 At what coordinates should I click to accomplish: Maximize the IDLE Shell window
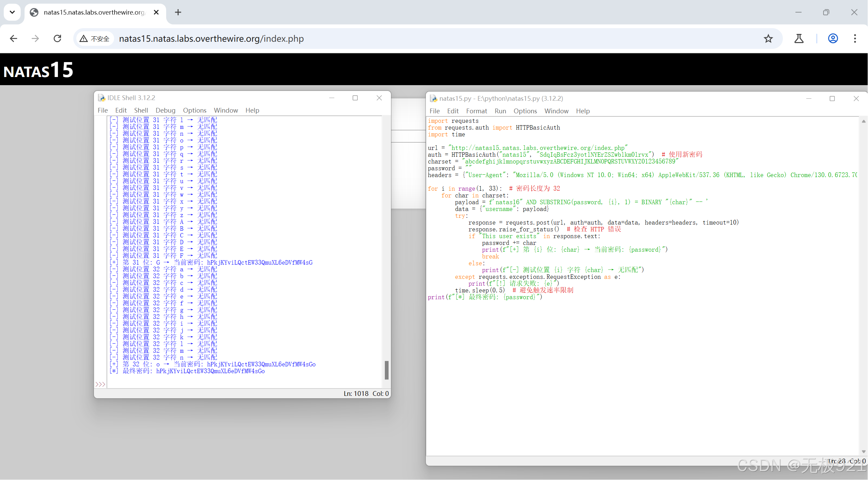pos(355,98)
